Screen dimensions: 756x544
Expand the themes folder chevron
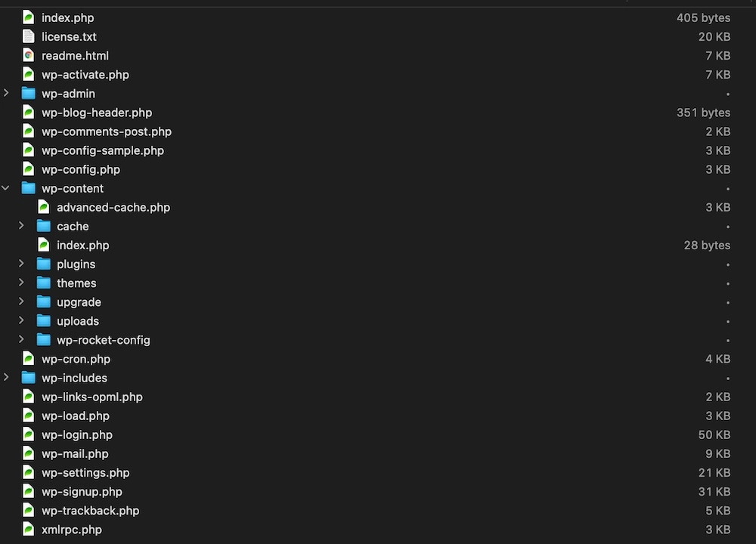tap(21, 283)
